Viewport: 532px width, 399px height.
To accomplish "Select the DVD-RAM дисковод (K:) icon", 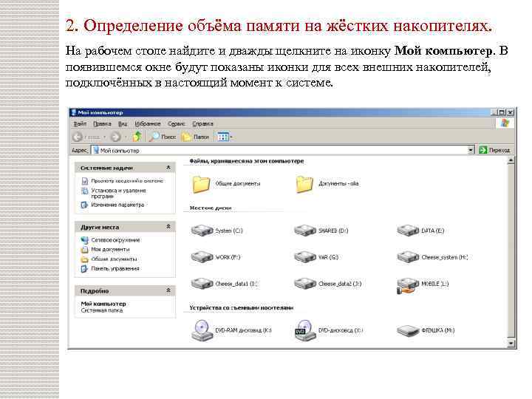I will pos(202,330).
